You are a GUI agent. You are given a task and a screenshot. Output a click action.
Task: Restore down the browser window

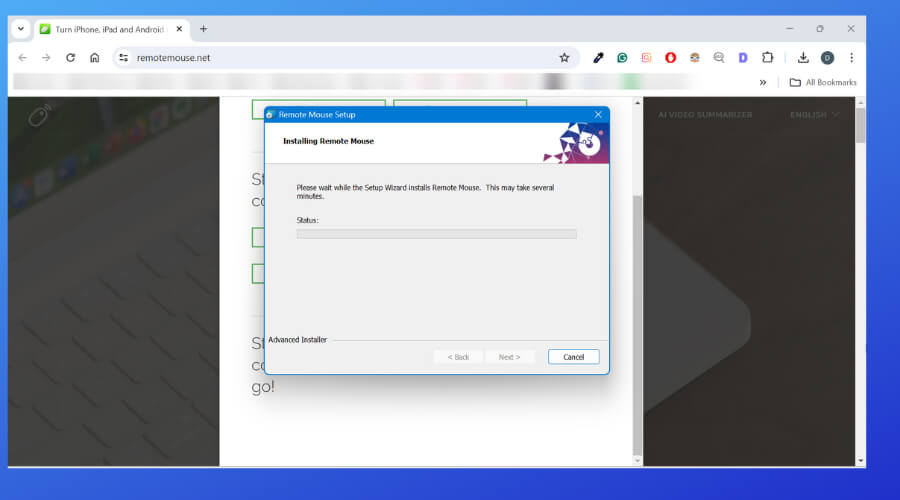(820, 29)
